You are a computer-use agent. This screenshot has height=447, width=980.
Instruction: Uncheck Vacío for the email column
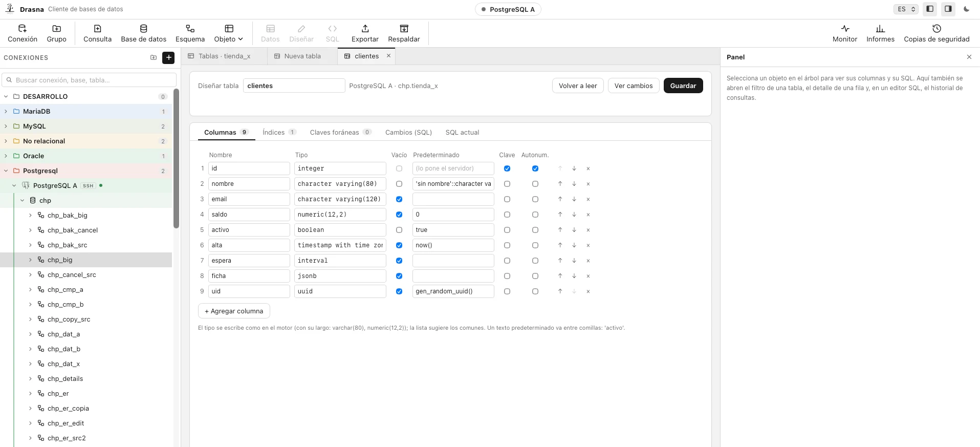point(399,199)
